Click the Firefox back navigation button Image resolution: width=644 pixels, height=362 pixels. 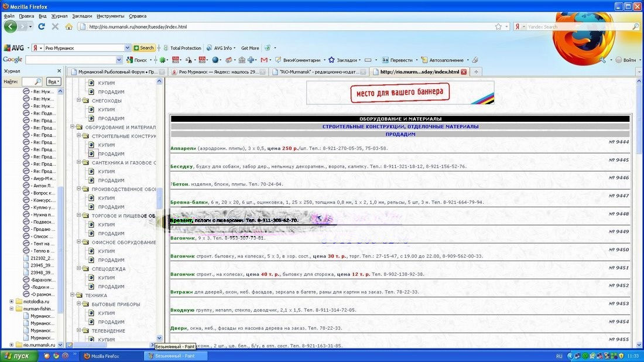pos(10,26)
